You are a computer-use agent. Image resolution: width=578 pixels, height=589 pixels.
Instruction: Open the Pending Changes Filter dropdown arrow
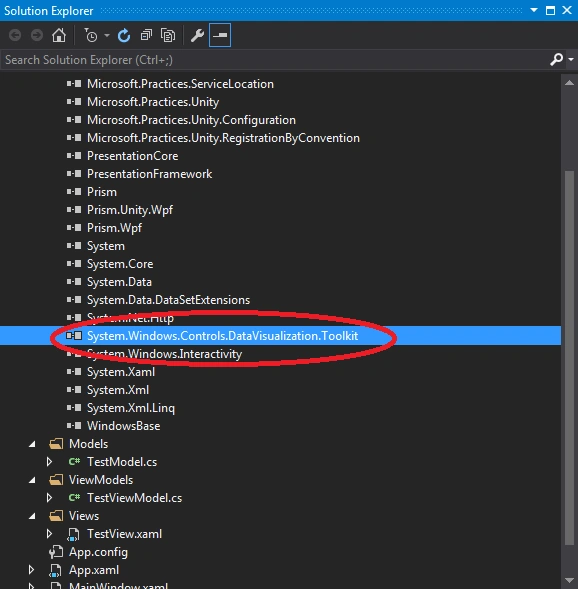tap(107, 36)
